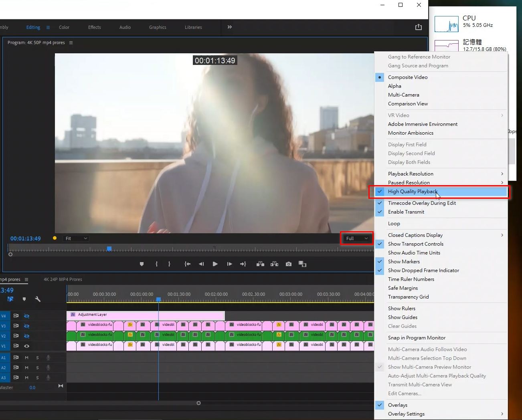Open the Fit zoom level dropdown
522x420 pixels.
[x=76, y=238]
